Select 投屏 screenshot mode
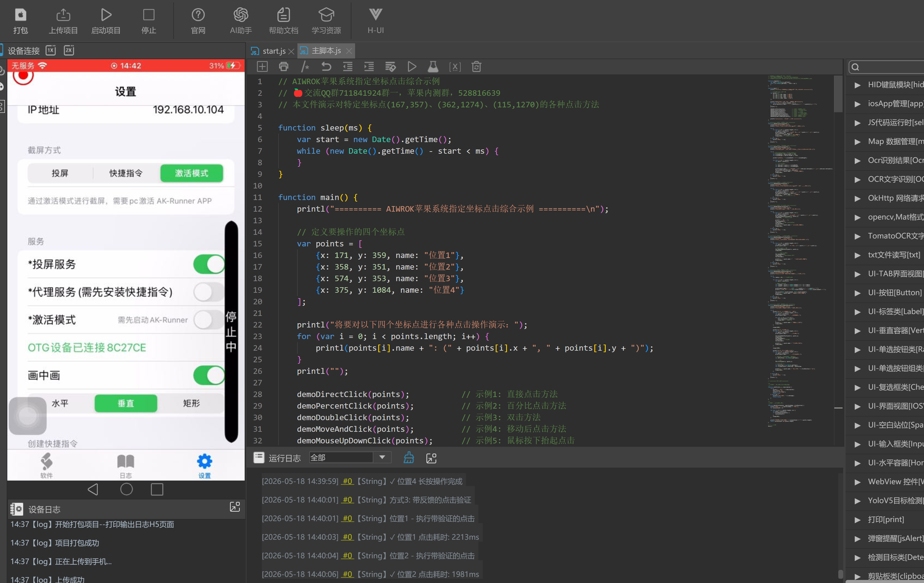 pos(60,173)
